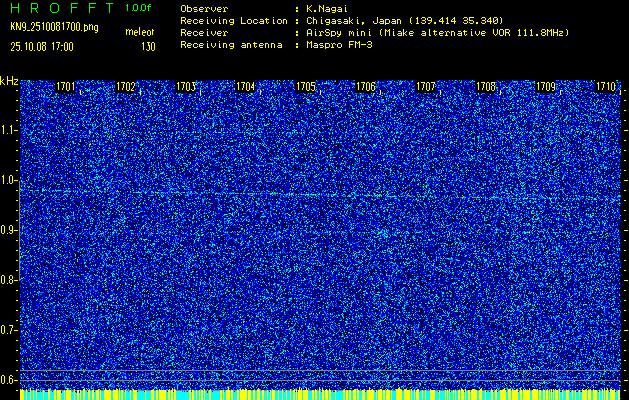The image size is (629, 400).
Task: Click the 1708 time marker
Action: (486, 87)
